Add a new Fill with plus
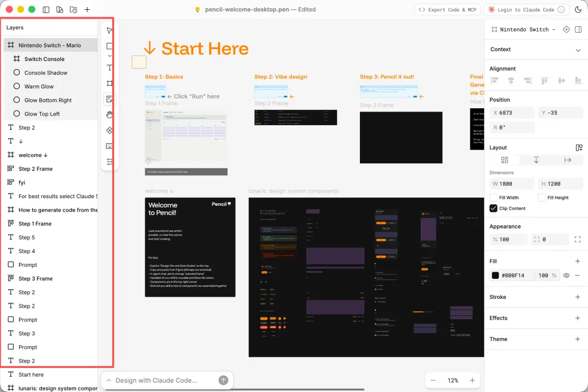The image size is (588, 392). pos(578,261)
